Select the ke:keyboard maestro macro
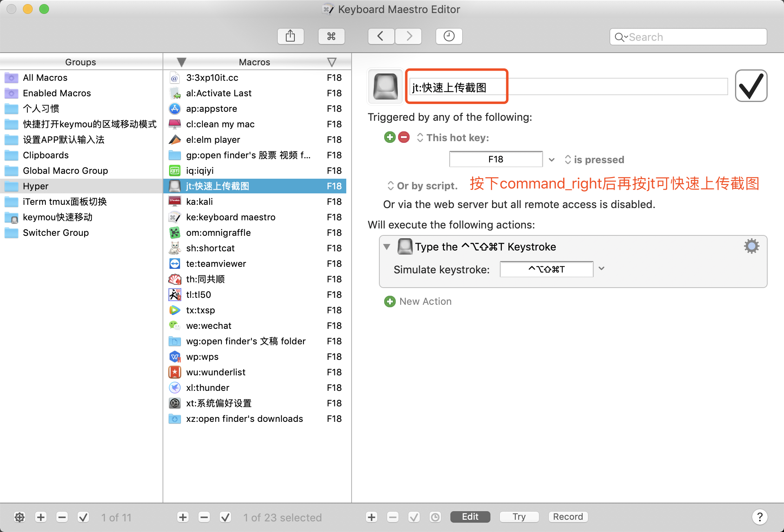 (231, 217)
